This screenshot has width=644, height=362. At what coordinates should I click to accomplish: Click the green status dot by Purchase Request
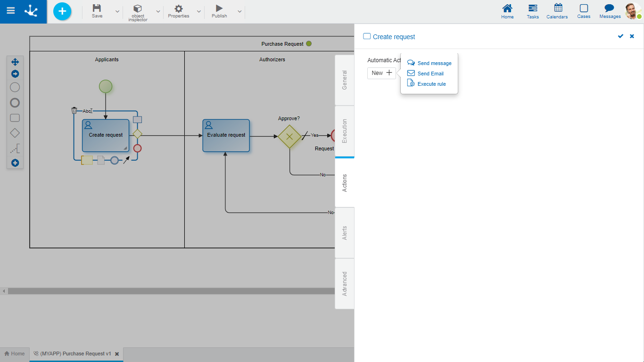[x=309, y=44]
